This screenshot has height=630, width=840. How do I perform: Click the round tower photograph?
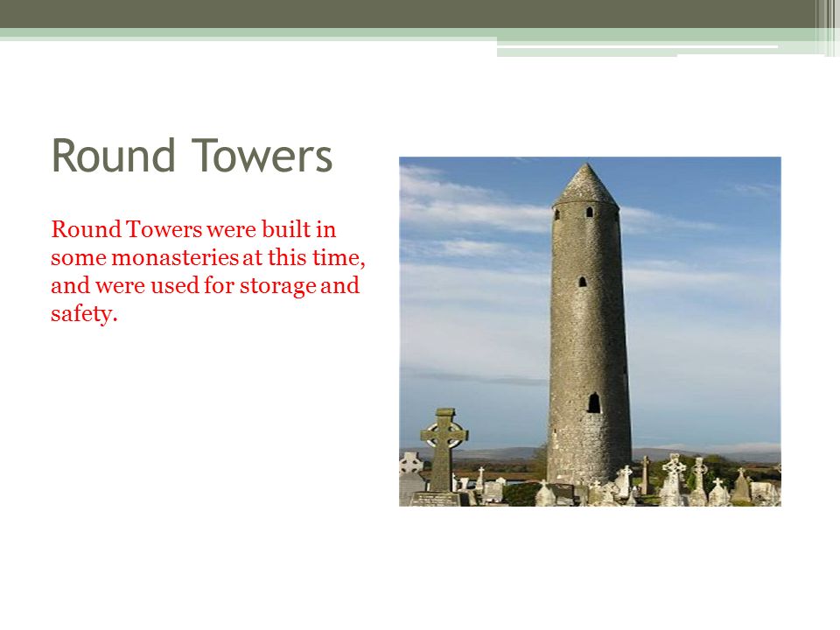click(590, 331)
